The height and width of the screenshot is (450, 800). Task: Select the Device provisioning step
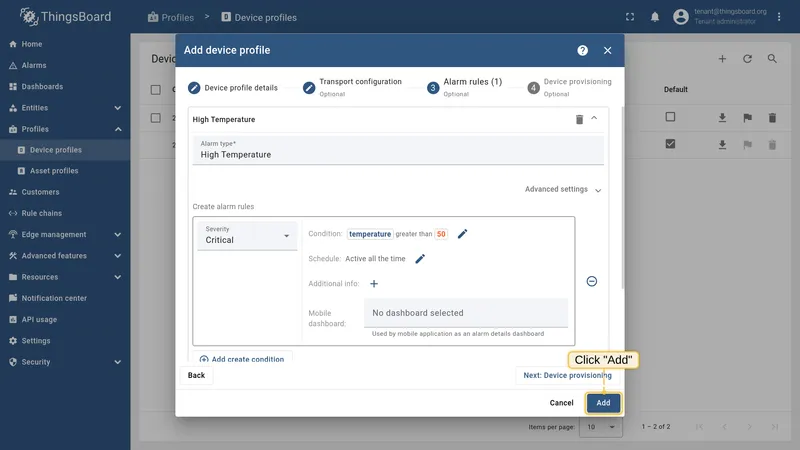coord(569,87)
